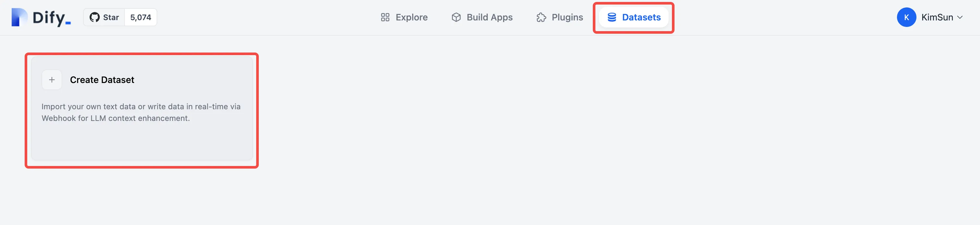Click the KimSun account name
The height and width of the screenshot is (225, 980).
coord(937,18)
